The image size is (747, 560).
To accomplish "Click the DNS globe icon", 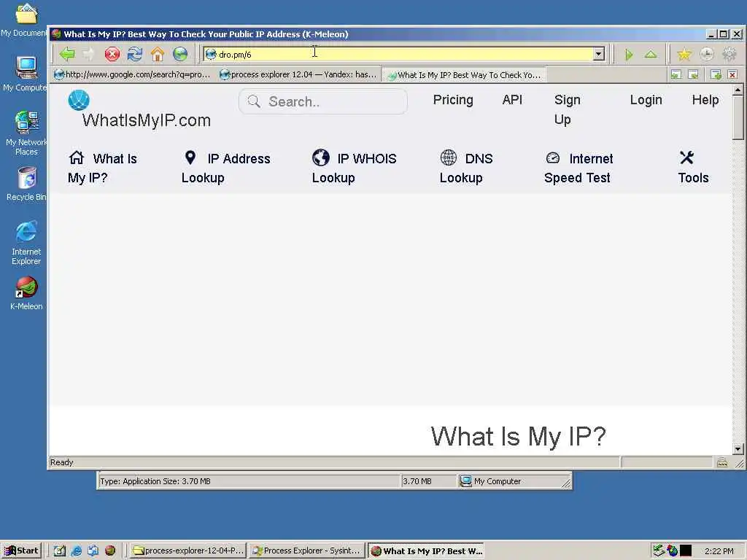I will pos(449,157).
